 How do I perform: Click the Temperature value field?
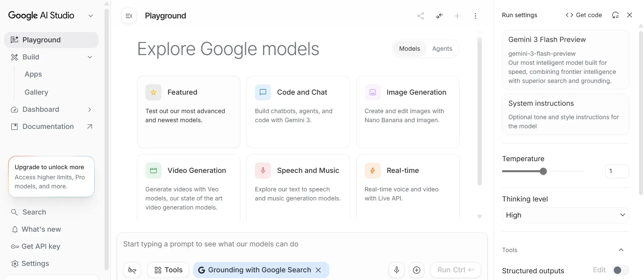(x=617, y=171)
